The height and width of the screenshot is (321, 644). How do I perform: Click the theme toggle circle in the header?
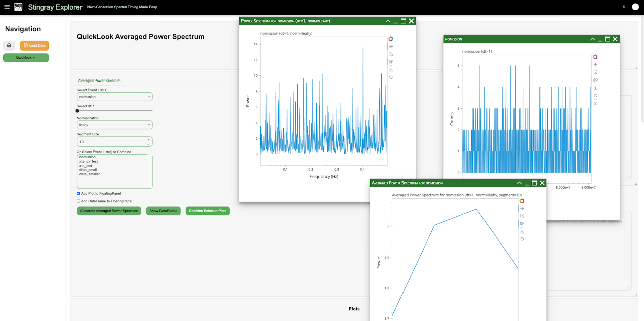pos(635,7)
